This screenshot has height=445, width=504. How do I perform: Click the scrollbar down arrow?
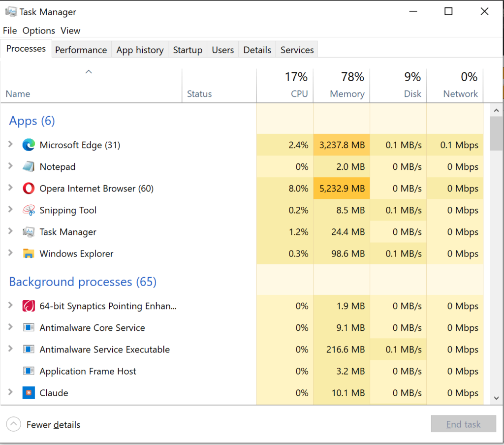[496, 398]
